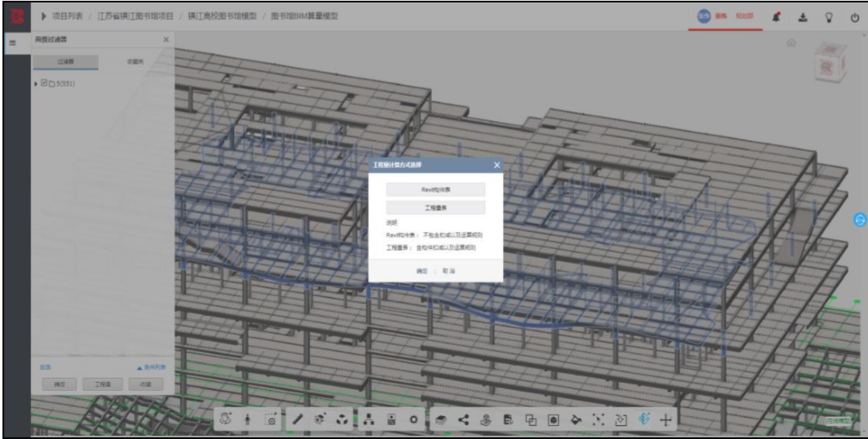The height and width of the screenshot is (439, 868).
Task: Open the notification bell icon
Action: tap(777, 16)
